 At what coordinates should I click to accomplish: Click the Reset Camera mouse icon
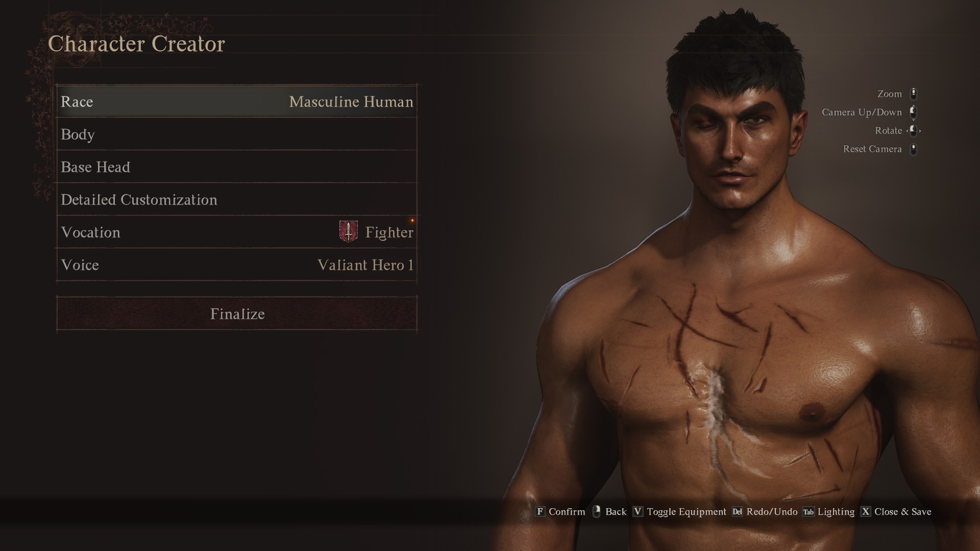[914, 149]
